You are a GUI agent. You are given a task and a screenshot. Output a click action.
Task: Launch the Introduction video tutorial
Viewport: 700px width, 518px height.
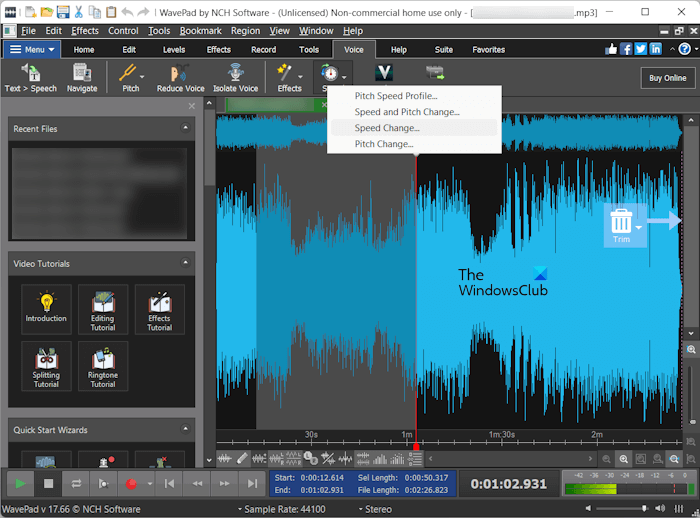pyautogui.click(x=46, y=309)
